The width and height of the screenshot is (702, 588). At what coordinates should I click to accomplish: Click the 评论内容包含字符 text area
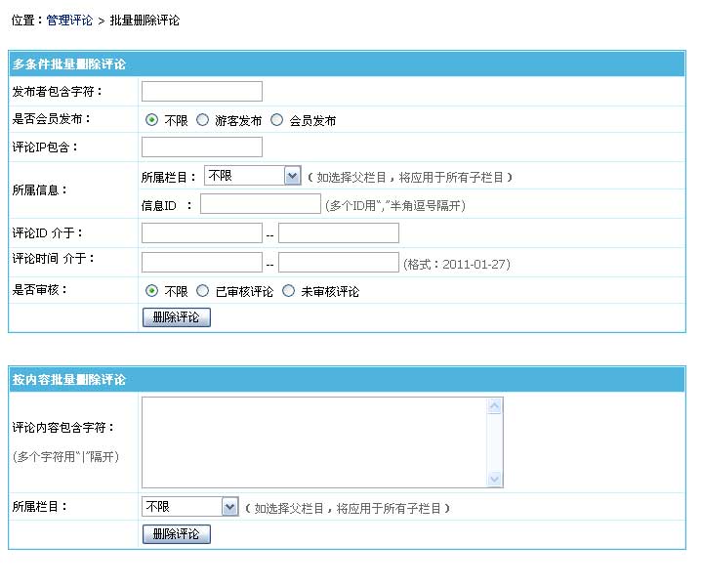[314, 441]
